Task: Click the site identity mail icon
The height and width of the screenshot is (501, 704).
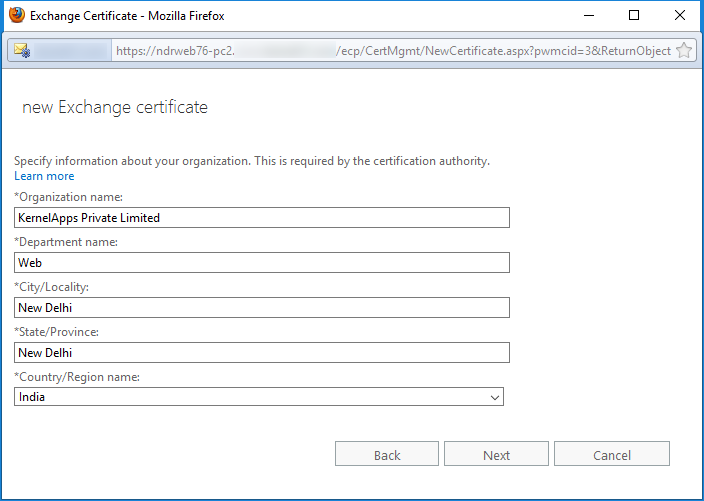Action: [x=22, y=50]
